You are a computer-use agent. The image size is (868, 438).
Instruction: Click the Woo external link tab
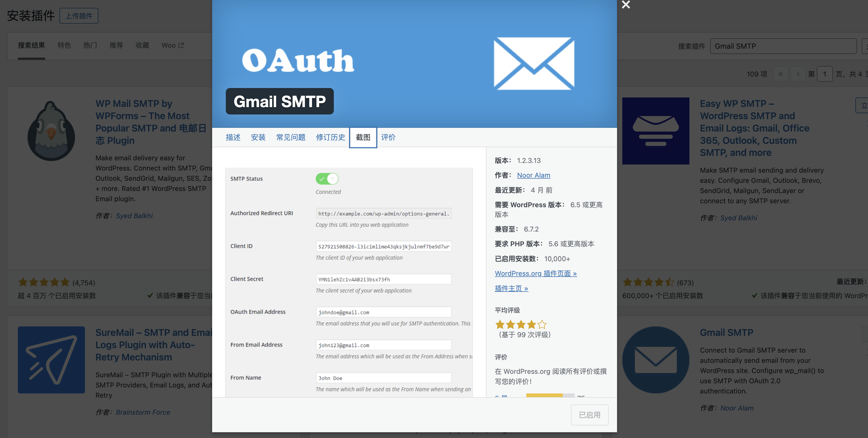(x=172, y=45)
